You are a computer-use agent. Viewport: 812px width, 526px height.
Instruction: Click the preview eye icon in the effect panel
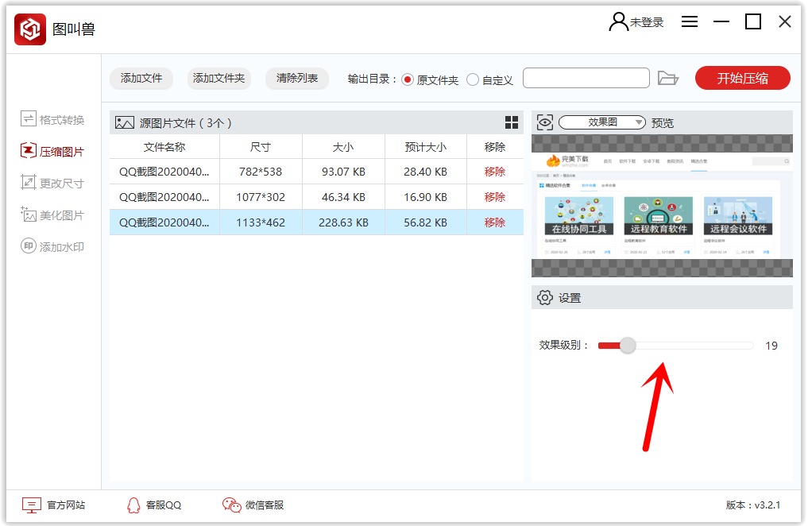(x=545, y=122)
